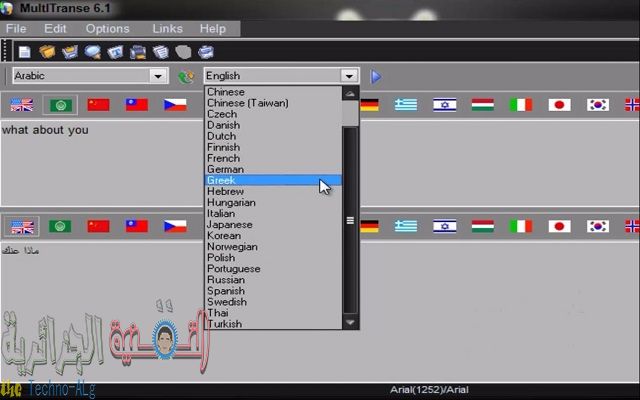Click the language list scroll-up arrow

(x=350, y=93)
